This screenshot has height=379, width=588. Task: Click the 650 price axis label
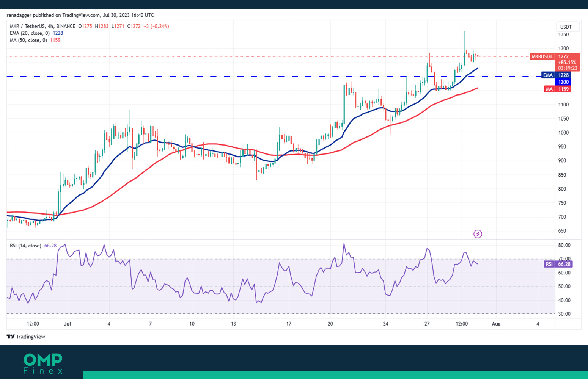[x=562, y=231]
